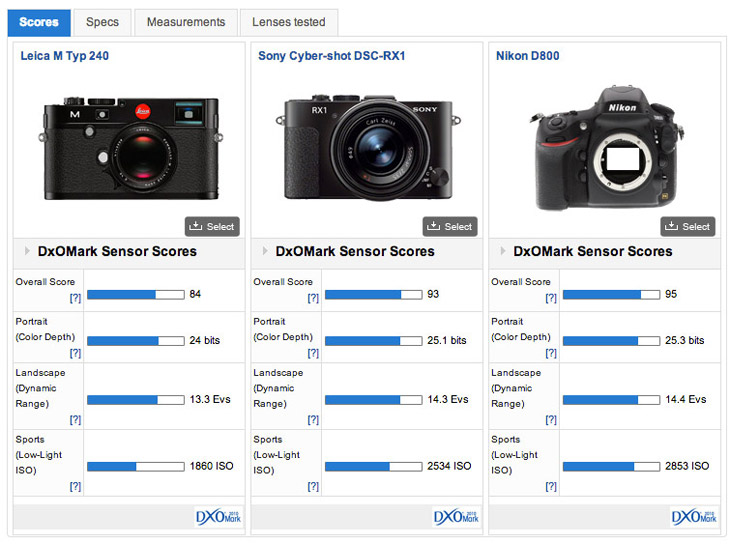Open Nikon Landscape Dynamic Range [?] help

point(551,420)
